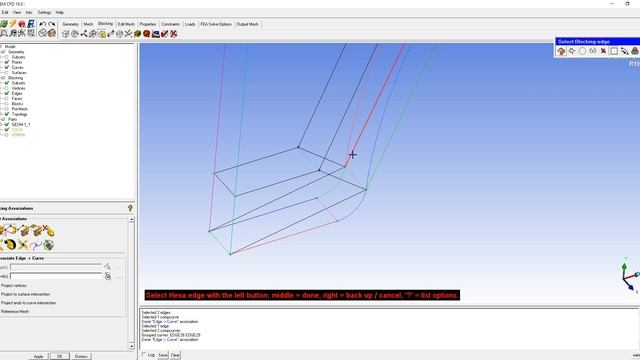Open the Settings menu
The height and width of the screenshot is (360, 640).
tap(44, 13)
